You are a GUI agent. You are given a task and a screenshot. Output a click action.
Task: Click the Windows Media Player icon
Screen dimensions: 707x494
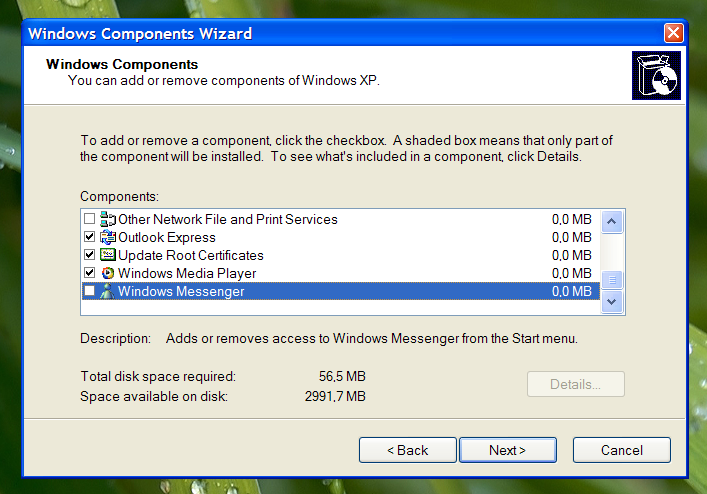107,273
